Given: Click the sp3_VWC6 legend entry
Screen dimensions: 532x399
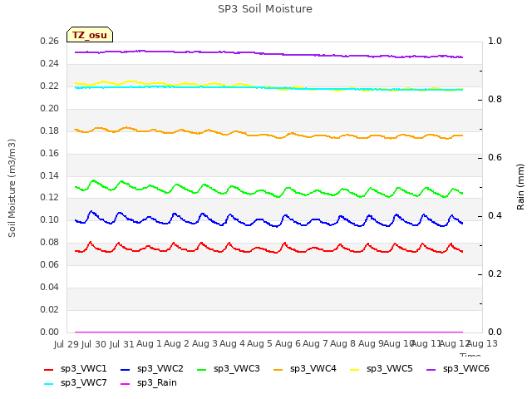Looking at the screenshot, I should point(458,369).
